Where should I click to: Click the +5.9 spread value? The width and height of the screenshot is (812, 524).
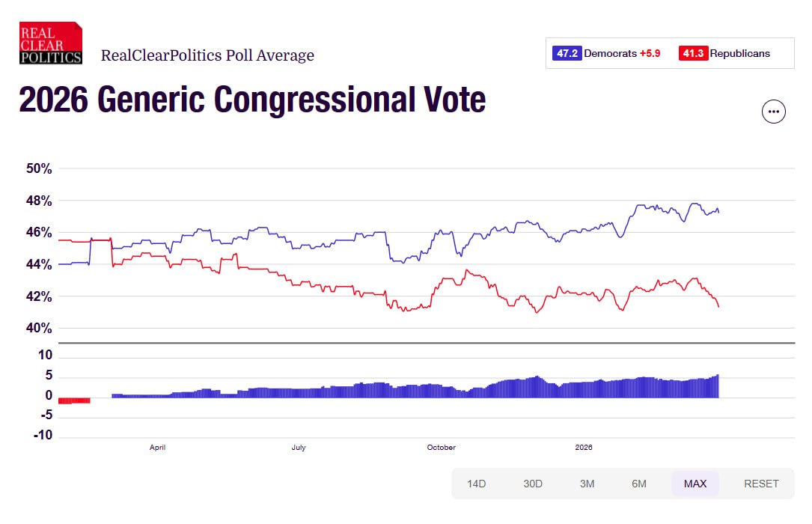coord(650,54)
